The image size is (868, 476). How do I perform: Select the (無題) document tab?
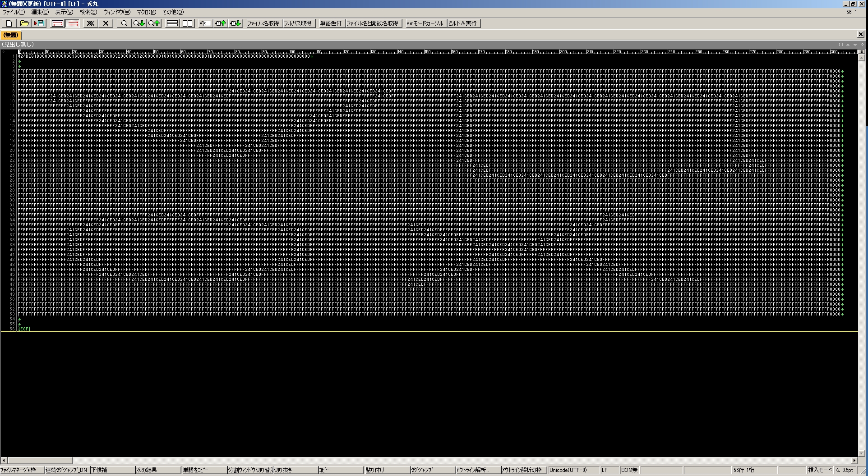click(x=11, y=35)
